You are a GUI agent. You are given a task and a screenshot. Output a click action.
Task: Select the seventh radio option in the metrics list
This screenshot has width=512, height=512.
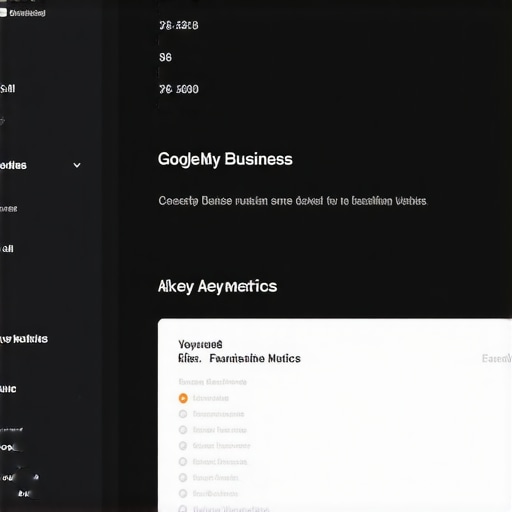click(x=183, y=493)
